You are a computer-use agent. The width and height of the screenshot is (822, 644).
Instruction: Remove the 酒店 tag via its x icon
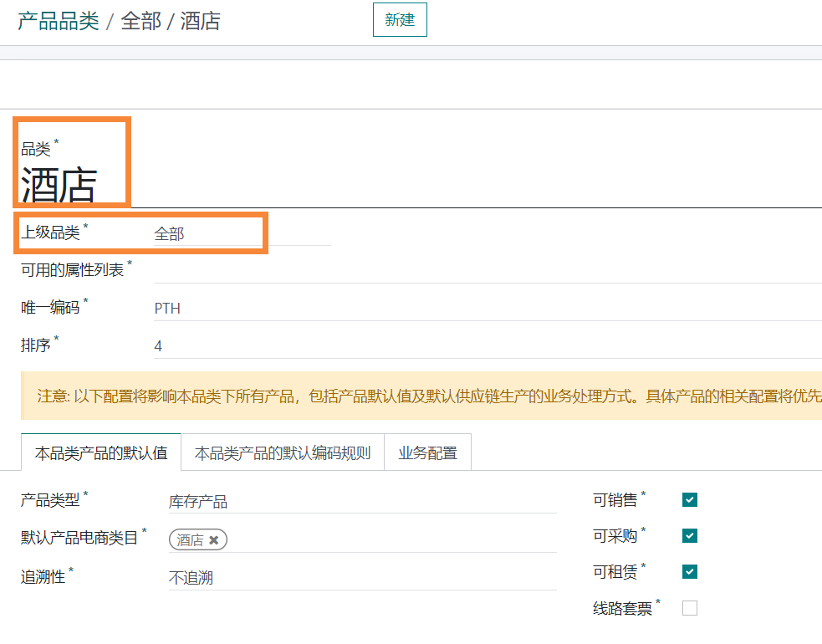point(214,540)
